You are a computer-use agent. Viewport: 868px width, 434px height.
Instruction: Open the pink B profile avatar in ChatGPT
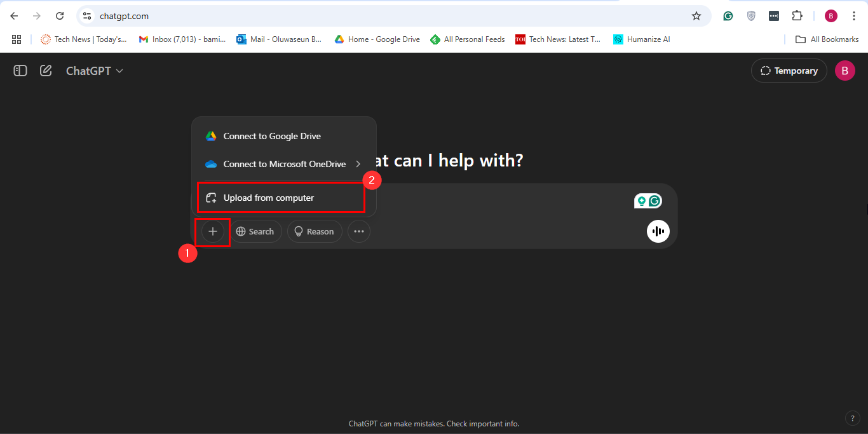tap(844, 71)
